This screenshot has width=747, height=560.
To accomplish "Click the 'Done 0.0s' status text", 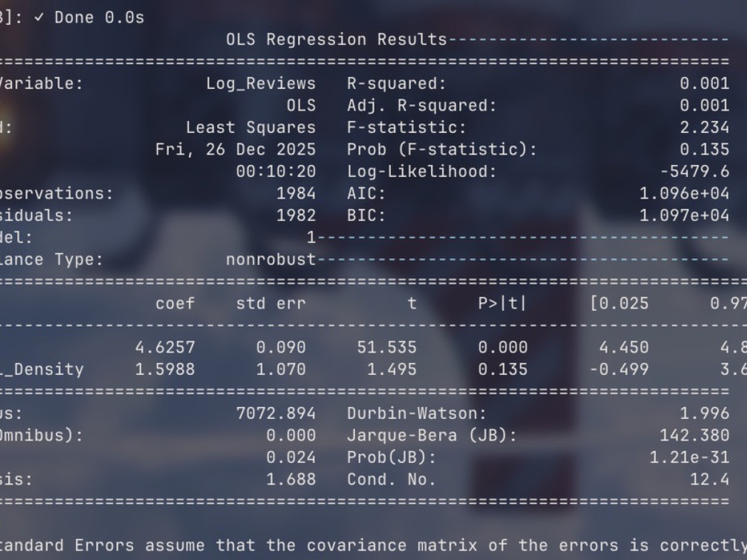I will [99, 18].
